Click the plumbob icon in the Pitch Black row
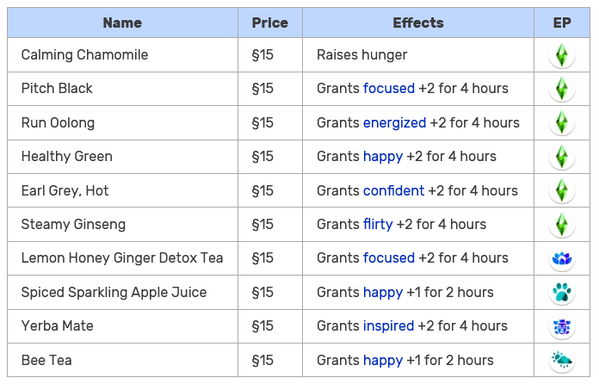This screenshot has height=385, width=599. (562, 89)
